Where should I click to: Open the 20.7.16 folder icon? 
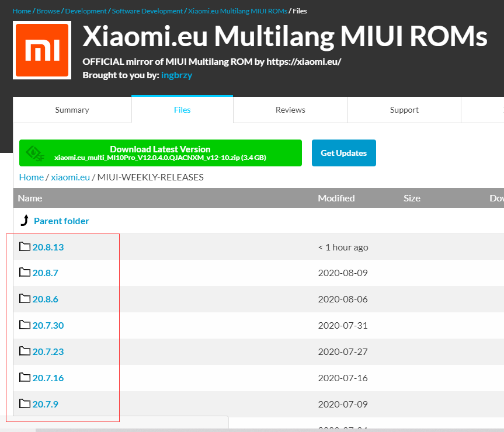tap(25, 377)
